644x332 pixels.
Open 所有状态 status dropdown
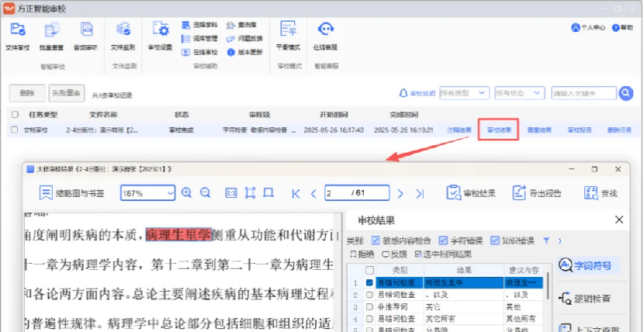[x=520, y=93]
